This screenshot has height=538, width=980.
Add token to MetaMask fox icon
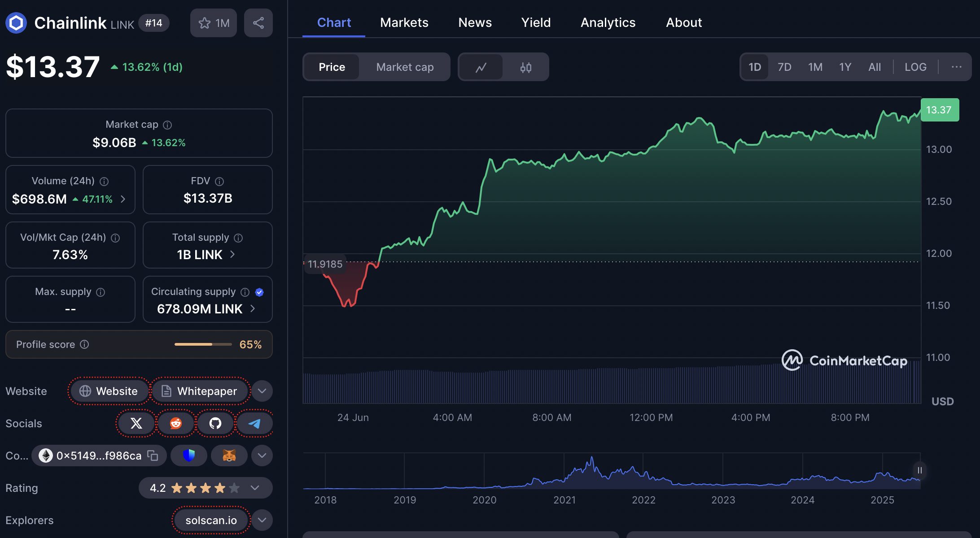point(229,456)
